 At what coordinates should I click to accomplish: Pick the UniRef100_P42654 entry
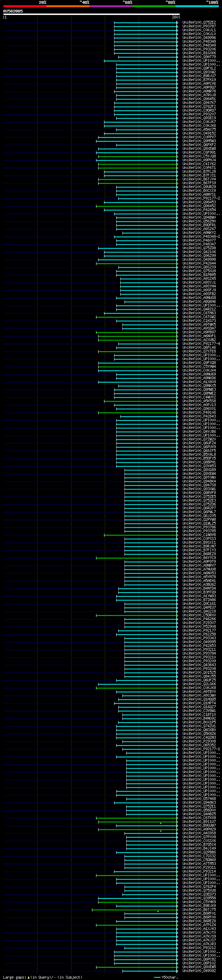coord(199,210)
